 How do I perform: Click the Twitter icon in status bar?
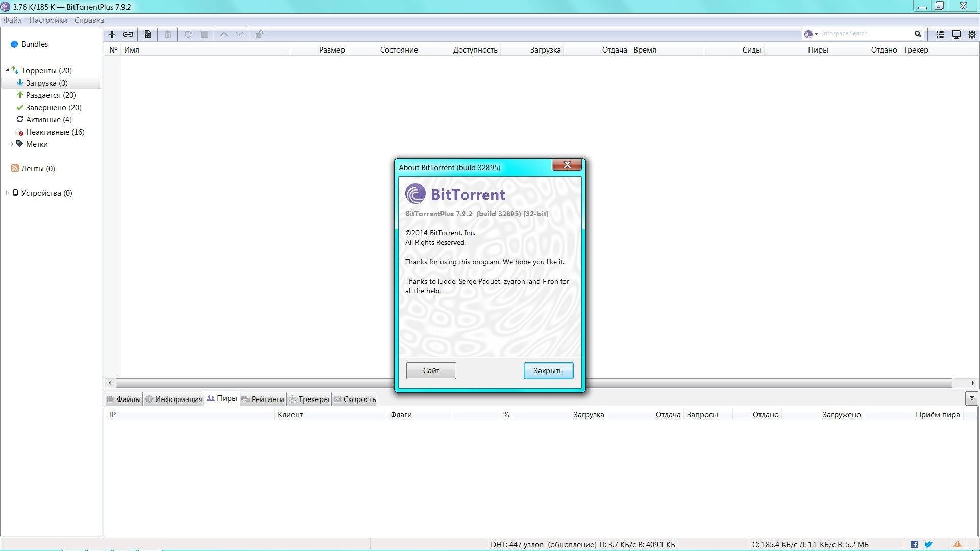928,544
